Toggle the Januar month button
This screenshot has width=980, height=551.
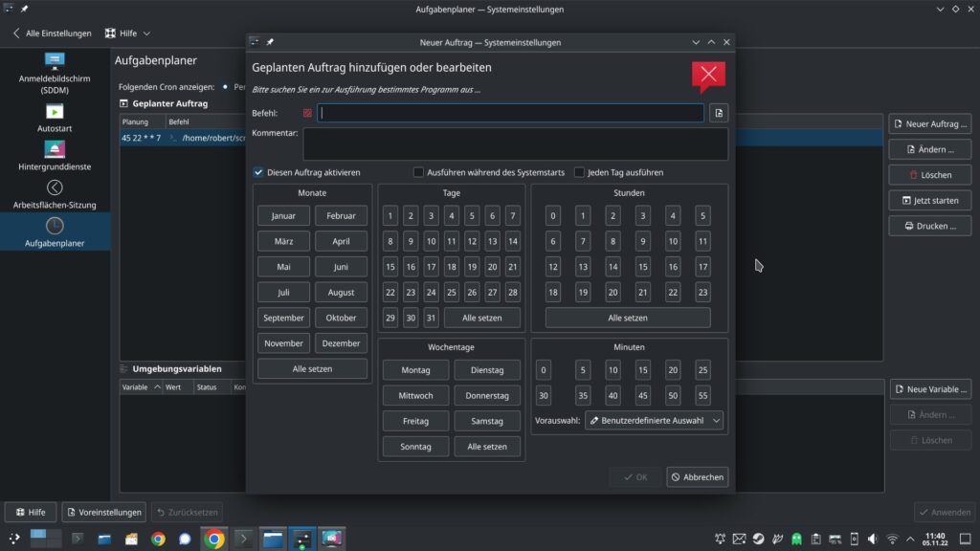[x=283, y=215]
